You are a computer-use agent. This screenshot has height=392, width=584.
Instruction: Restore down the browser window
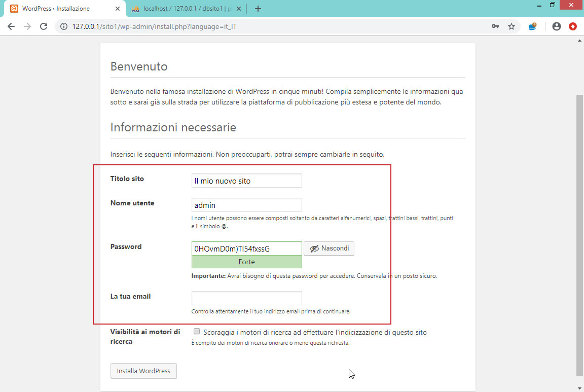point(553,5)
